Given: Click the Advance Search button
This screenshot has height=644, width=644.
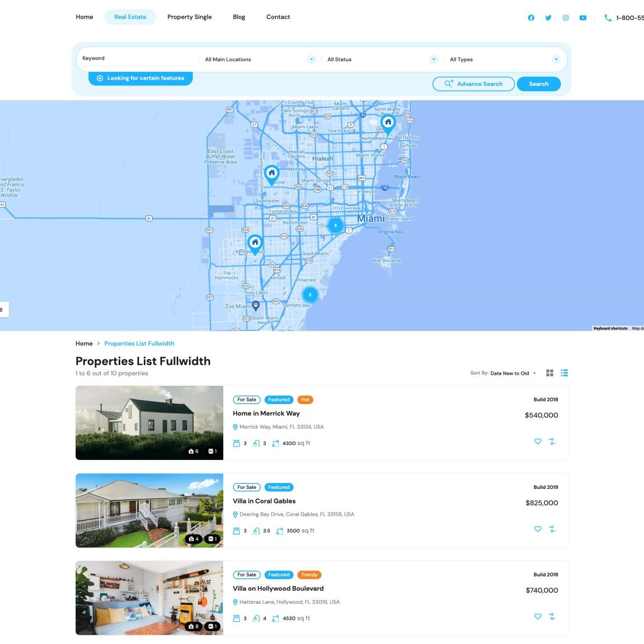Looking at the screenshot, I should tap(473, 84).
